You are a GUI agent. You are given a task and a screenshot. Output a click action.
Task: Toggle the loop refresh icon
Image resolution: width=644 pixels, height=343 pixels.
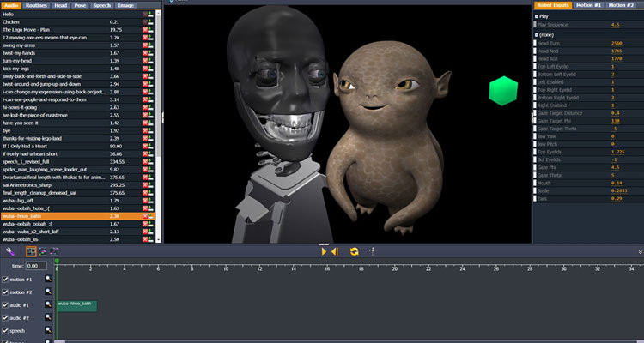[x=353, y=251]
